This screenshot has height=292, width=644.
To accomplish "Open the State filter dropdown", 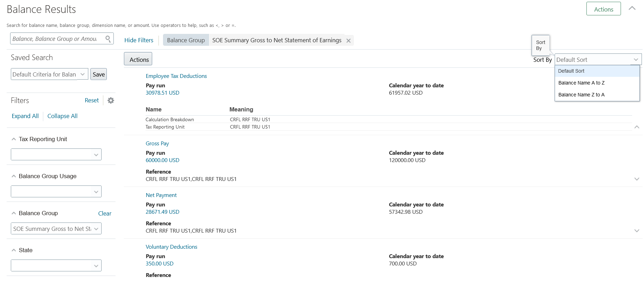I will coord(96,266).
